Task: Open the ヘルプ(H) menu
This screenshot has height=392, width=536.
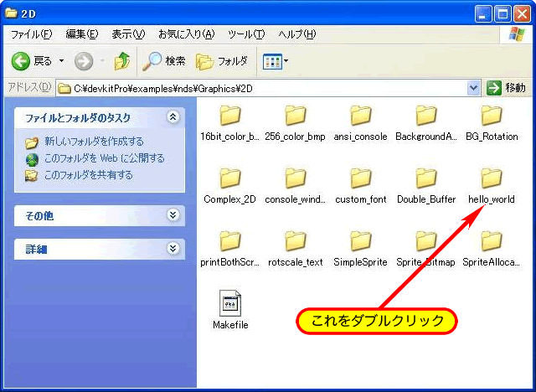Action: tap(296, 34)
